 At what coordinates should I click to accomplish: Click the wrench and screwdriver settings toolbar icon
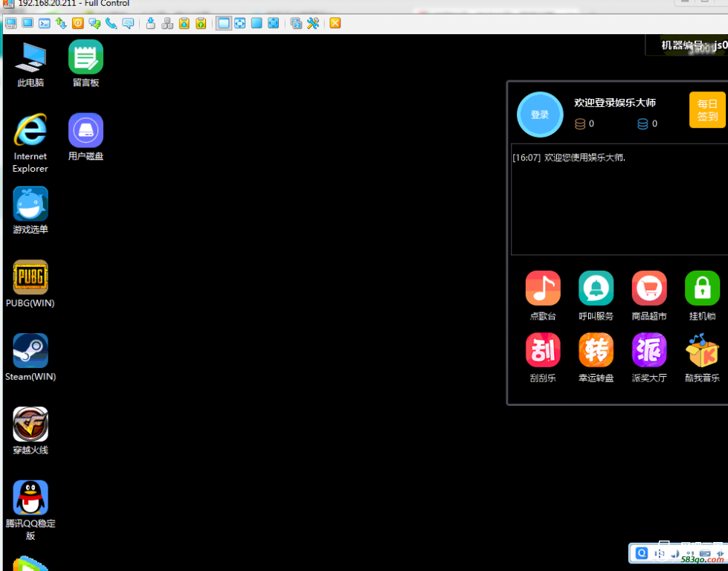coord(313,23)
